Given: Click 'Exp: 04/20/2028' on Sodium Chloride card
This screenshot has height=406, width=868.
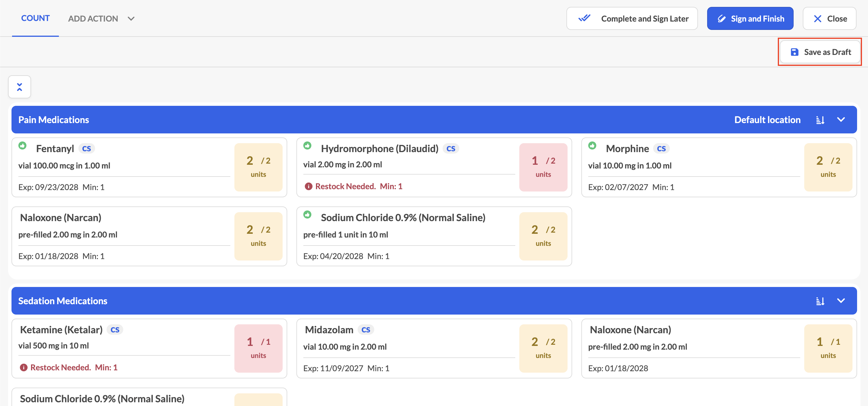Looking at the screenshot, I should click(x=333, y=256).
